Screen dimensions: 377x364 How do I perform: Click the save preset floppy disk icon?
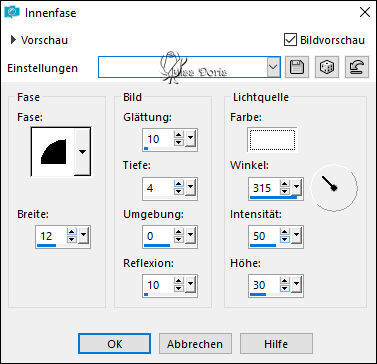(297, 67)
